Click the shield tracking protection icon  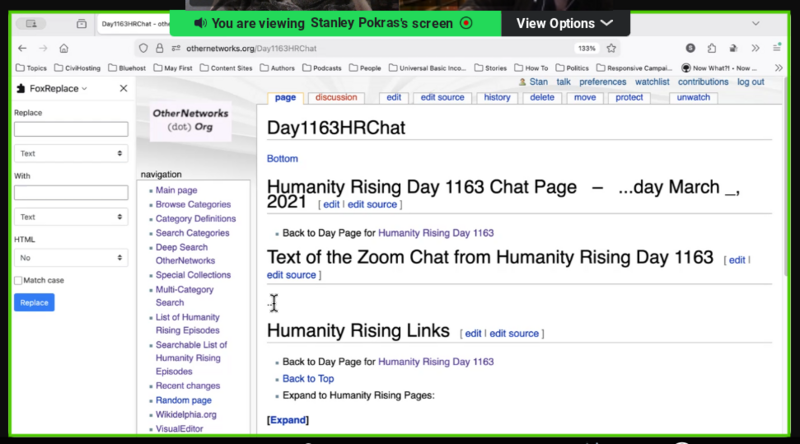143,48
